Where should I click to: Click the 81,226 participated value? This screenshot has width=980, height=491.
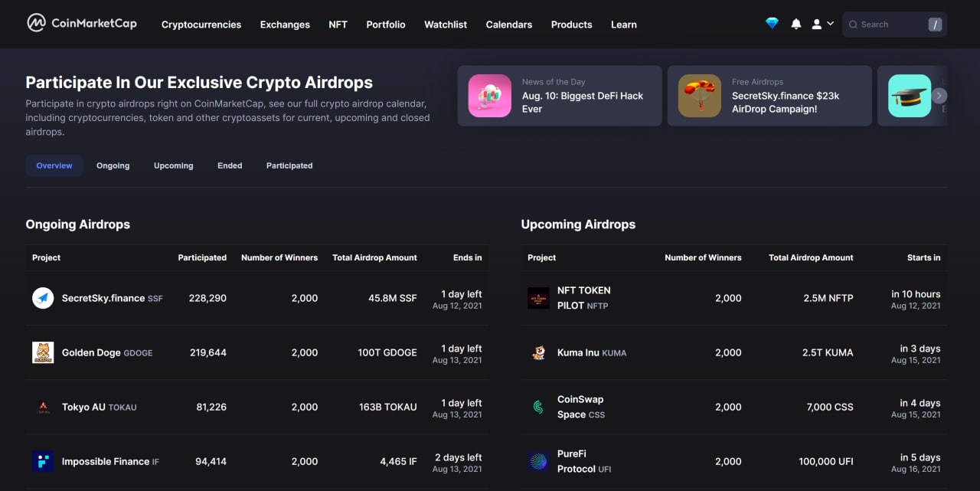211,407
